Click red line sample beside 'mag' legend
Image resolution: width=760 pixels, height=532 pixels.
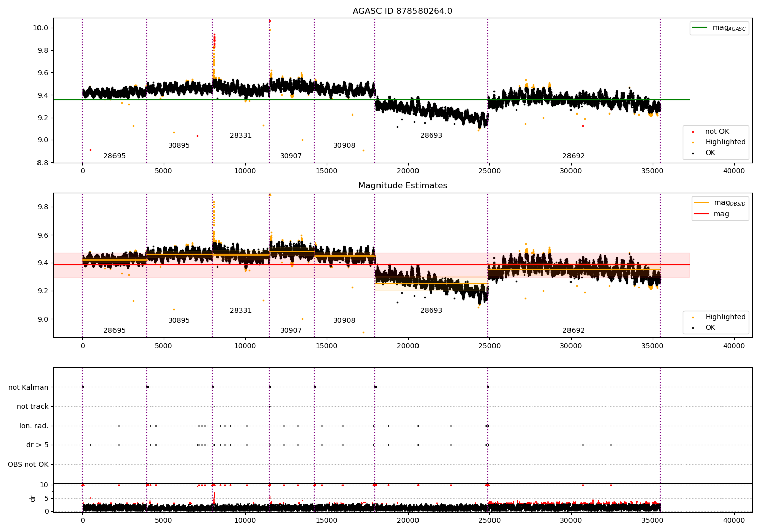pyautogui.click(x=702, y=214)
